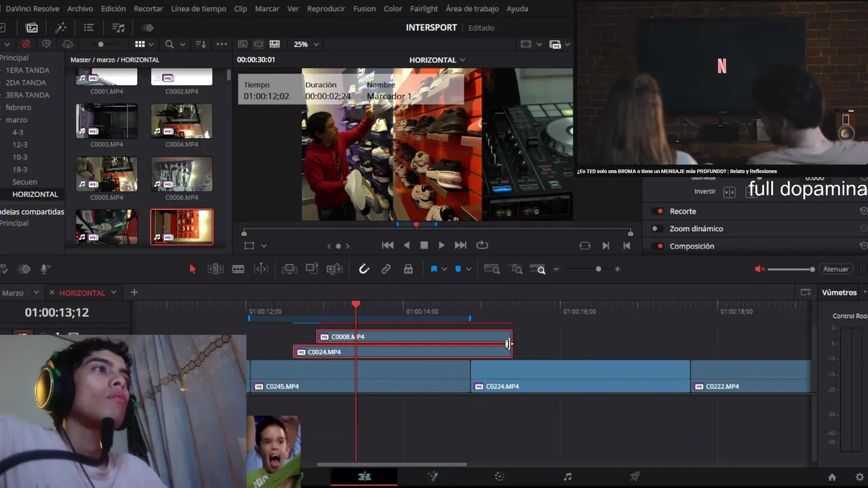Open the Área de trabajo menu
868x488 pixels.
tap(472, 9)
